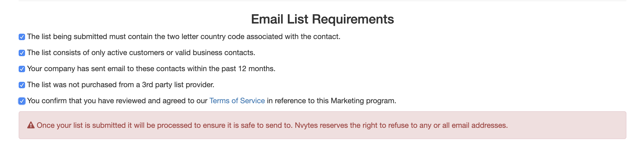Click "You confirm that you have reviewed" text

tap(93, 101)
